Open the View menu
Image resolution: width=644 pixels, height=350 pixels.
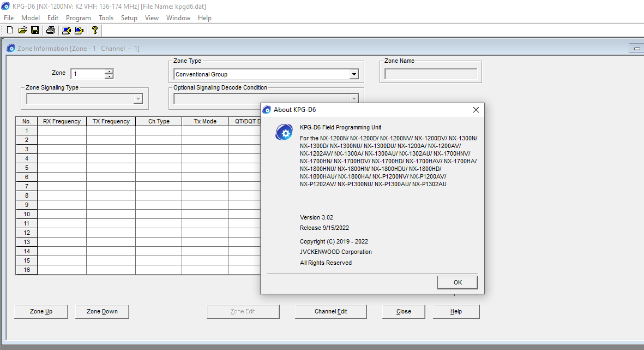(x=152, y=17)
